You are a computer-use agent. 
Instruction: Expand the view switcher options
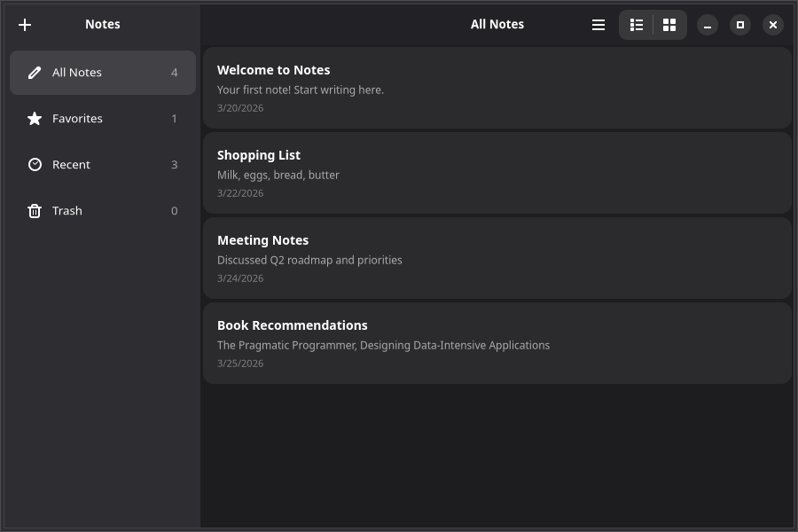click(653, 24)
